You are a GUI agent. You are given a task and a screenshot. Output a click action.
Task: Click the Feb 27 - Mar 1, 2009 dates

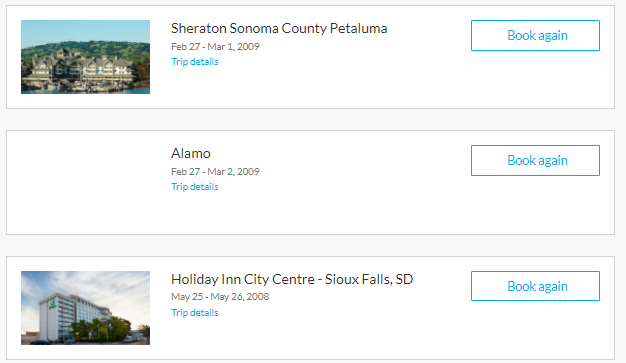[x=215, y=47]
